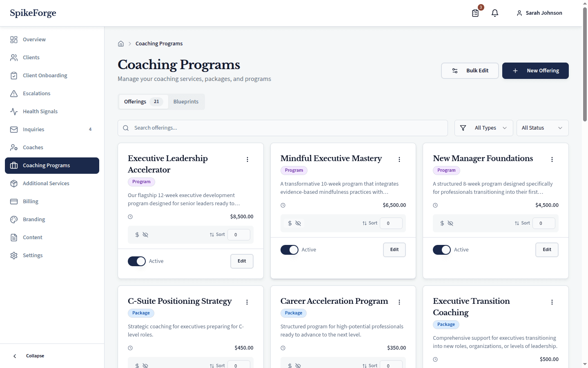Hide pricing with eye-off icon on Career Acceleration Program
The height and width of the screenshot is (368, 588).
point(298,365)
